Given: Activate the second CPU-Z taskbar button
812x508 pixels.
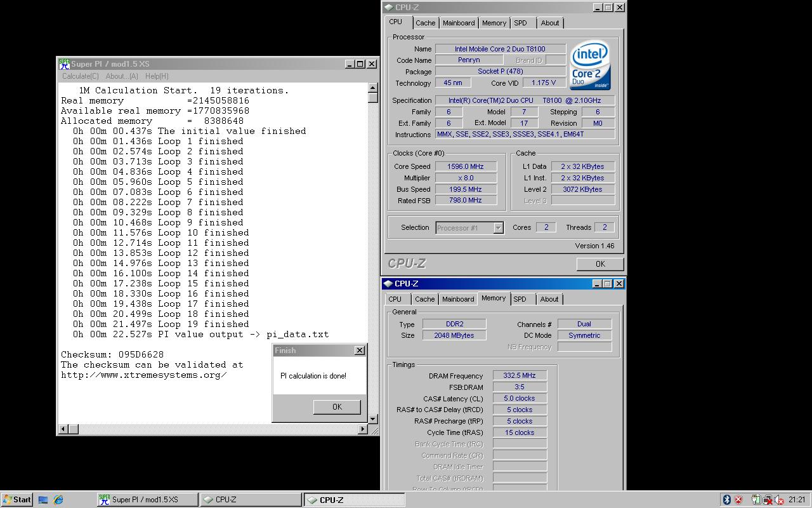Looking at the screenshot, I should pos(354,500).
